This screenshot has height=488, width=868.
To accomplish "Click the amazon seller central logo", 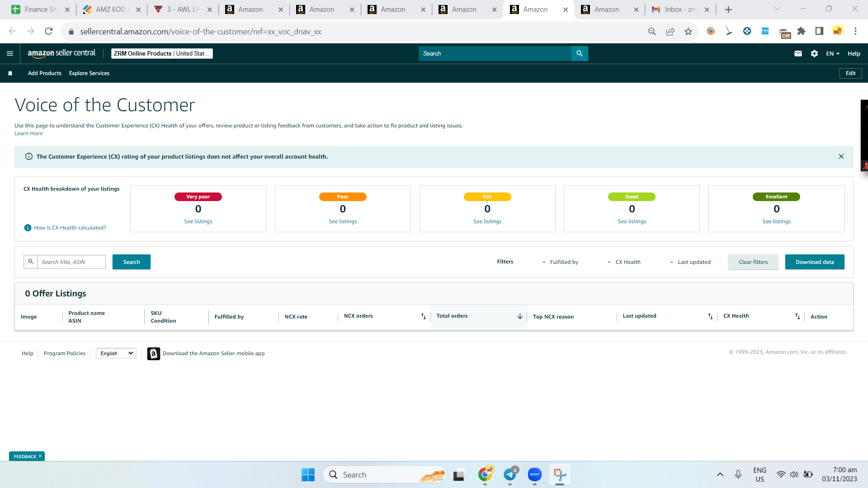I will tap(61, 53).
